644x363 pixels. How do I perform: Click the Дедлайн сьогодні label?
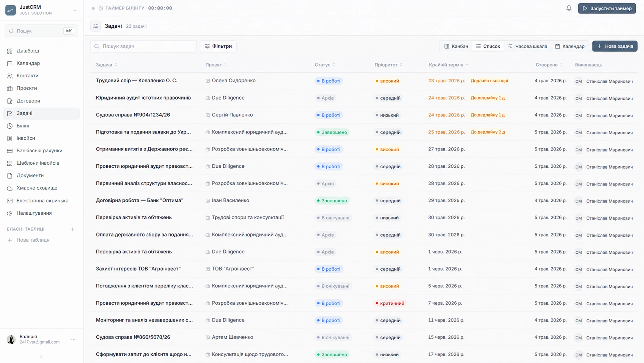[489, 81]
